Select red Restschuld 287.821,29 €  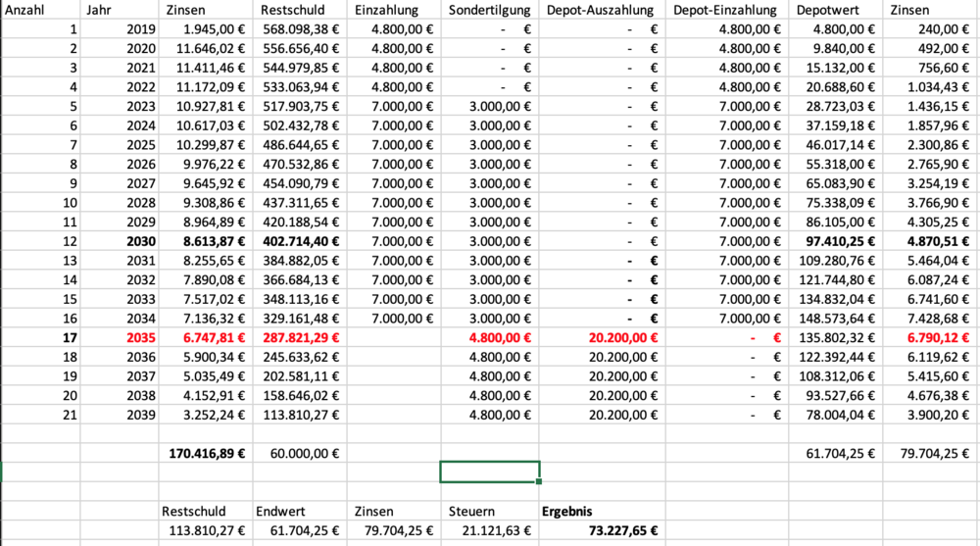click(300, 338)
